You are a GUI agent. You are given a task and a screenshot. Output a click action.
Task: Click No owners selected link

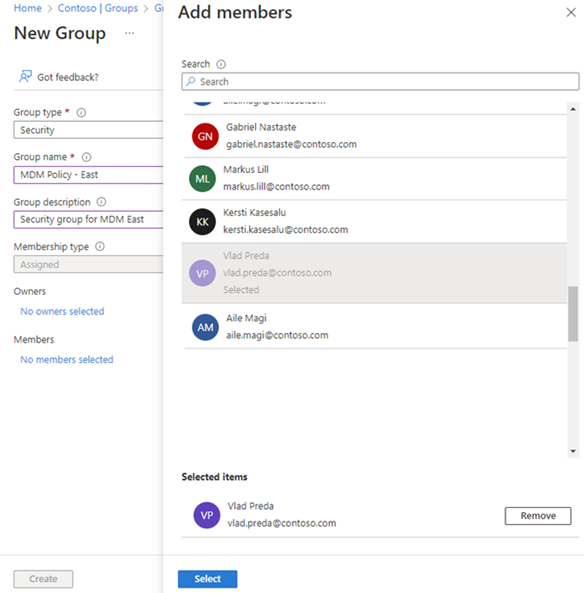pyautogui.click(x=62, y=311)
